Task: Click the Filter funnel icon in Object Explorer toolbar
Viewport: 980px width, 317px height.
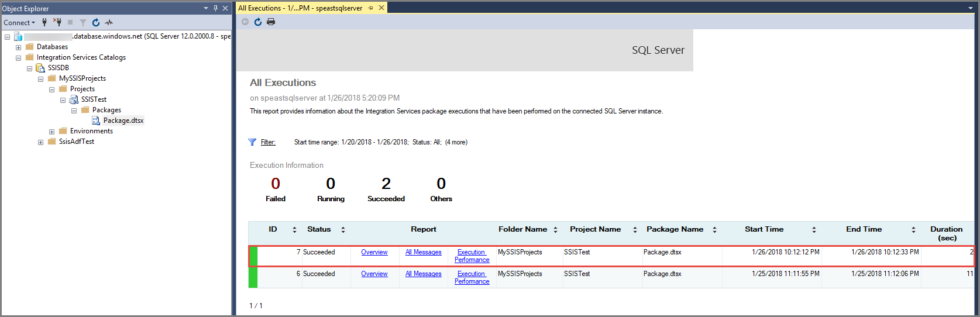Action: [83, 22]
